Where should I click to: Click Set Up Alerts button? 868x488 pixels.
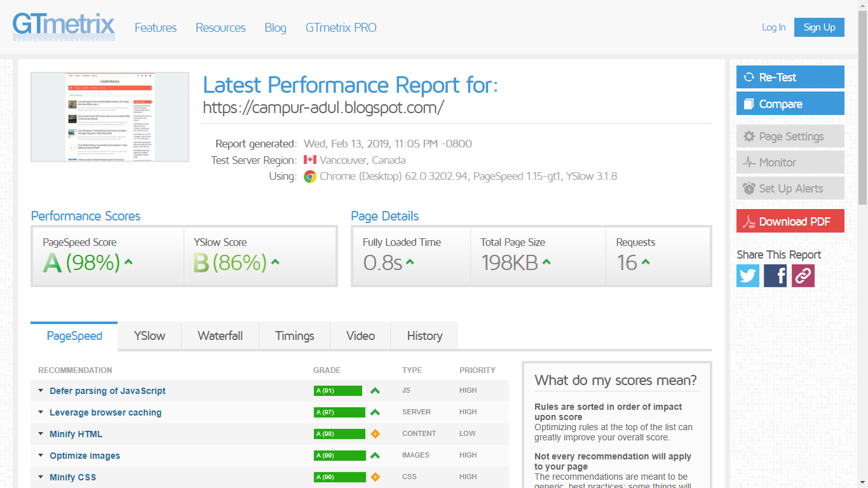[x=790, y=188]
